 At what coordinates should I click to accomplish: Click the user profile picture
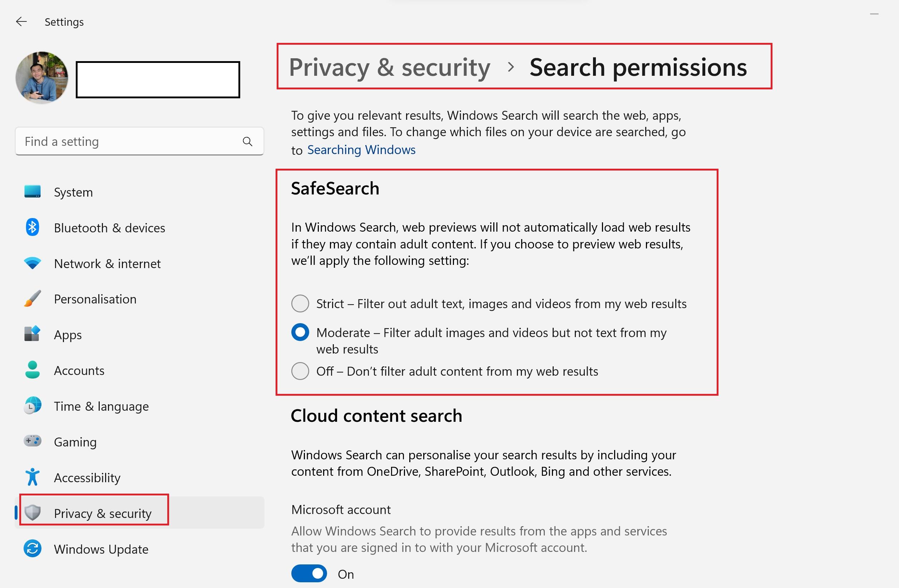42,78
